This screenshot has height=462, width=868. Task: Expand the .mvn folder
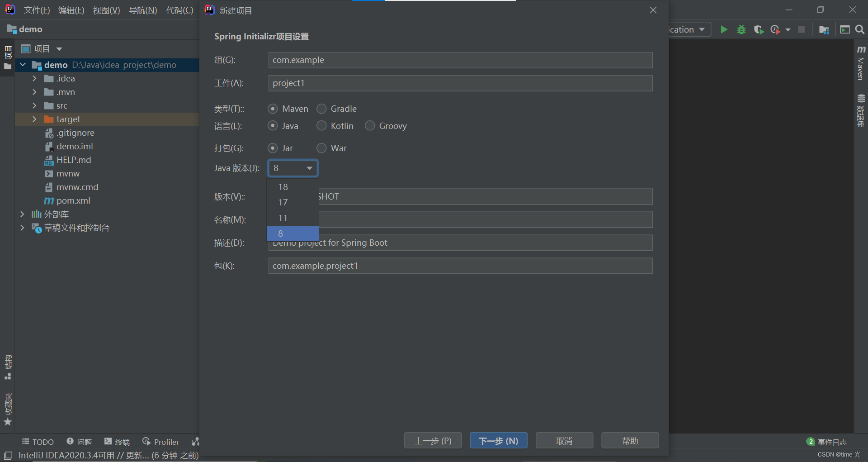click(x=34, y=92)
